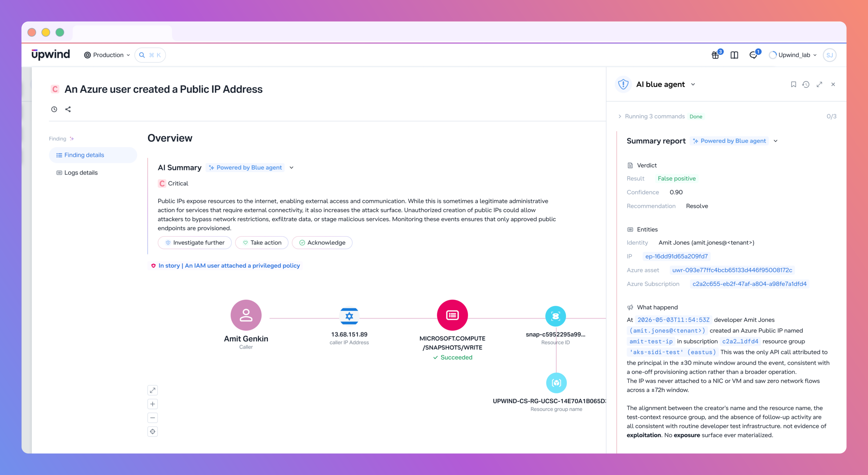Open the Upwind_lab organization dropdown
This screenshot has height=475, width=868.
[793, 55]
